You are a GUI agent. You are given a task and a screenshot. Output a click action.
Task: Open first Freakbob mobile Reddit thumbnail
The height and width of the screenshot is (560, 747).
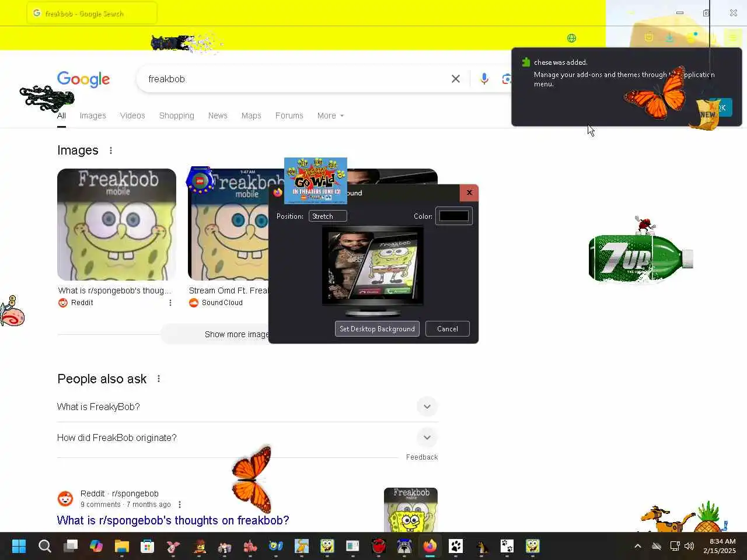[117, 225]
